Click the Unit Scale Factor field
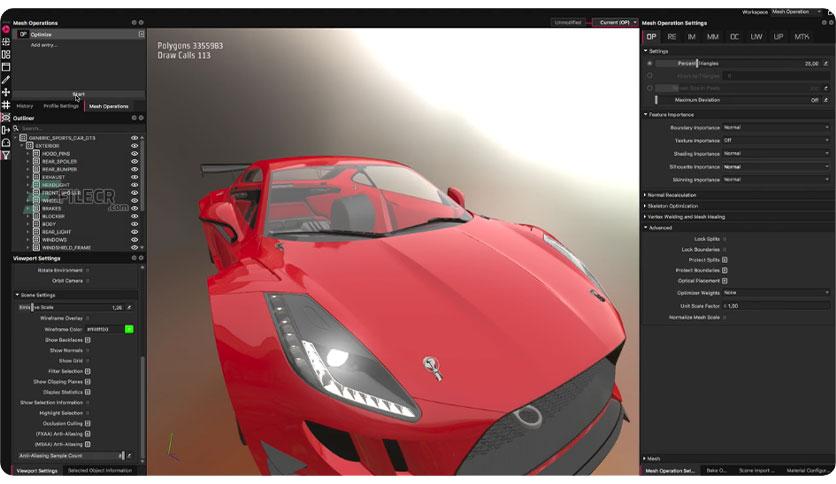 tap(777, 306)
